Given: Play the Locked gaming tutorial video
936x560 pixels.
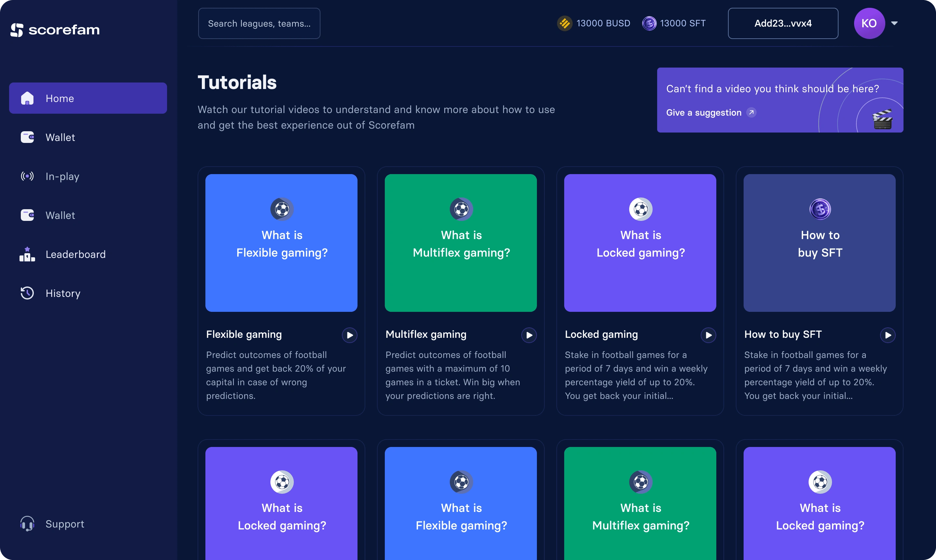Looking at the screenshot, I should 708,335.
